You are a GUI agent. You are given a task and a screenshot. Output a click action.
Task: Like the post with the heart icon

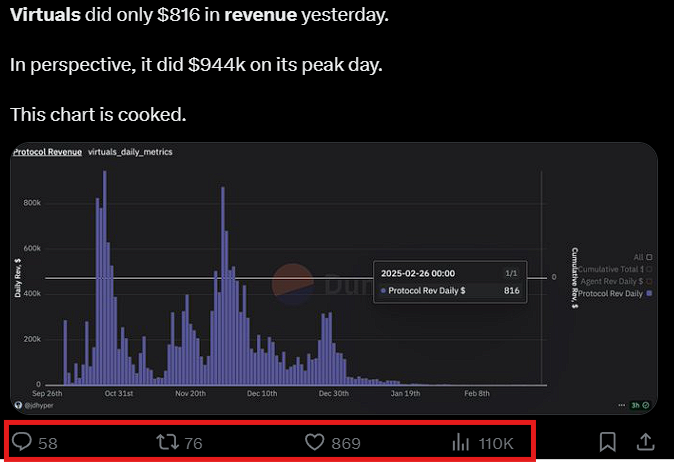click(314, 442)
